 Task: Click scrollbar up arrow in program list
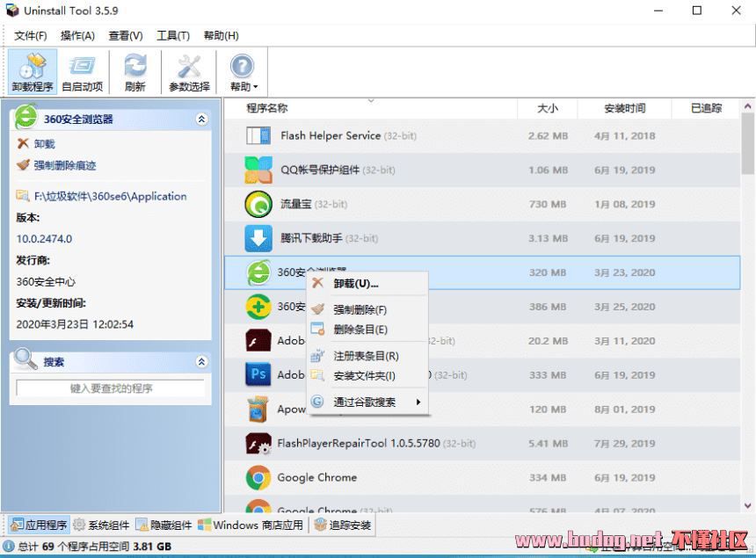[x=748, y=106]
